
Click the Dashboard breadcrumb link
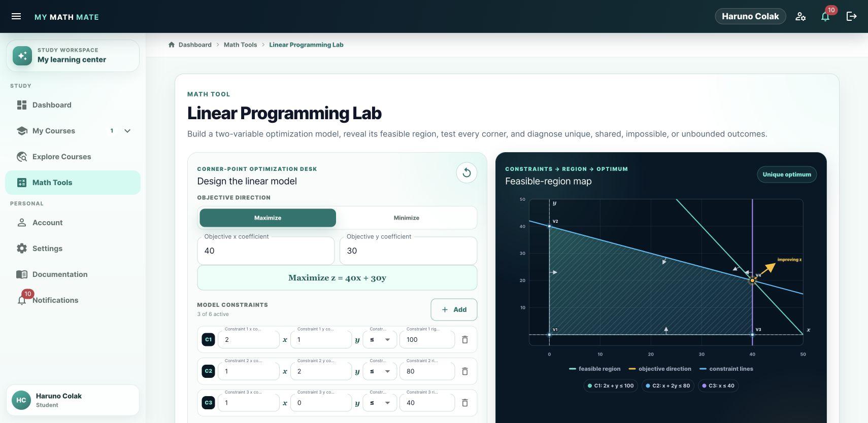(195, 45)
